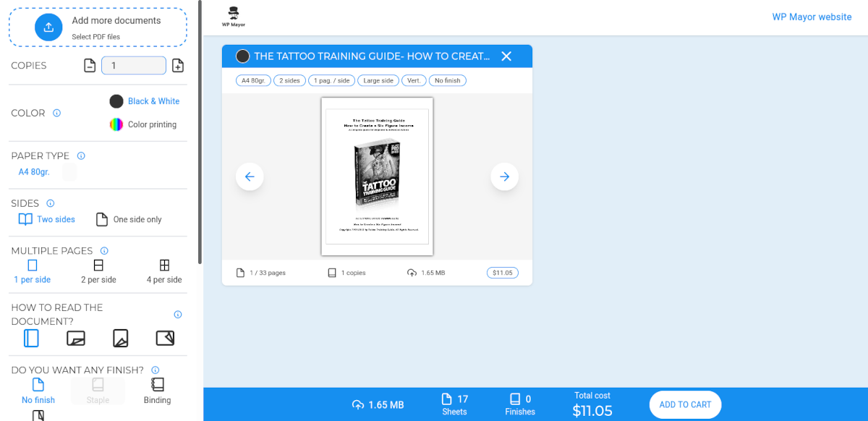Screen dimensions: 868x421
Task: Click the 1.65 MB upload icon in bottom bar
Action: point(358,405)
